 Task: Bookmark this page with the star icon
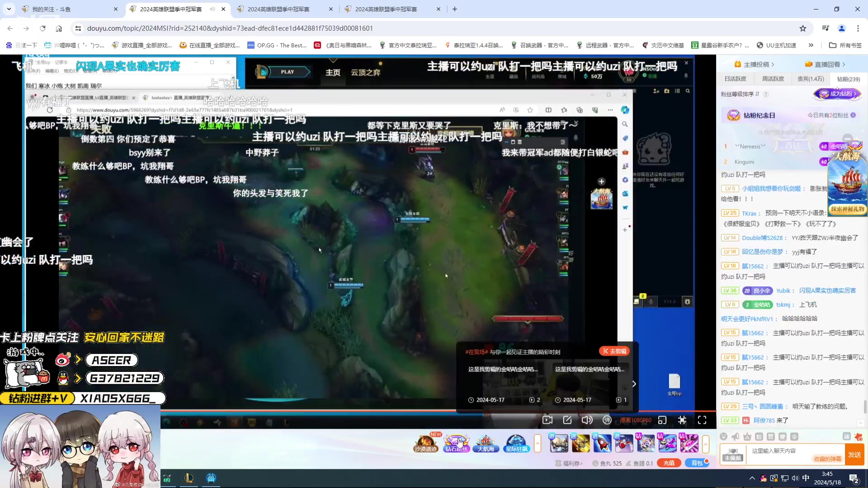803,28
